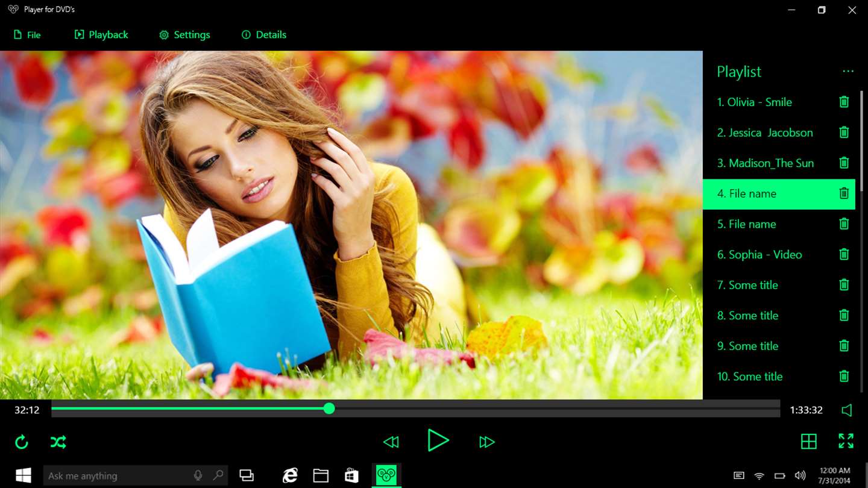868x488 pixels.
Task: Start playback with the Play button
Action: click(438, 440)
